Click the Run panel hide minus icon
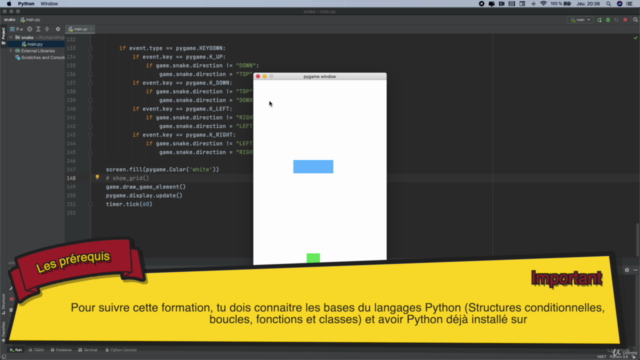This screenshot has width=640, height=360. pos(636,270)
